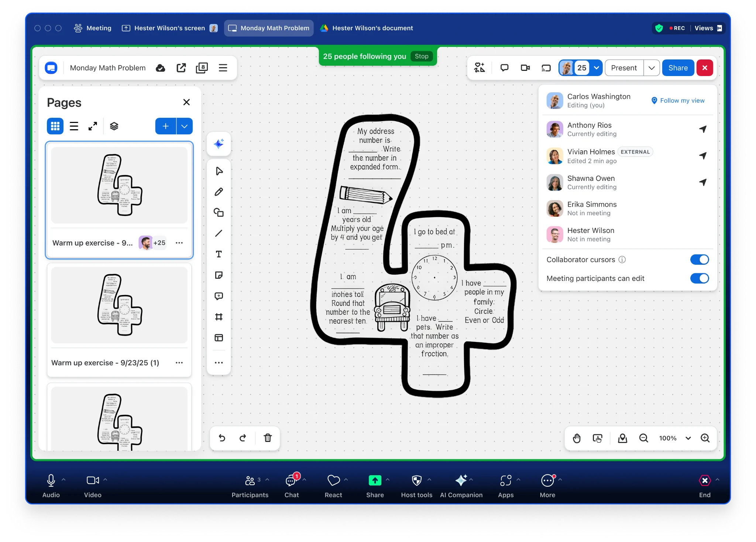Viewport: 756px width, 542px height.
Task: Turn off Meeting participants can edit
Action: 700,278
